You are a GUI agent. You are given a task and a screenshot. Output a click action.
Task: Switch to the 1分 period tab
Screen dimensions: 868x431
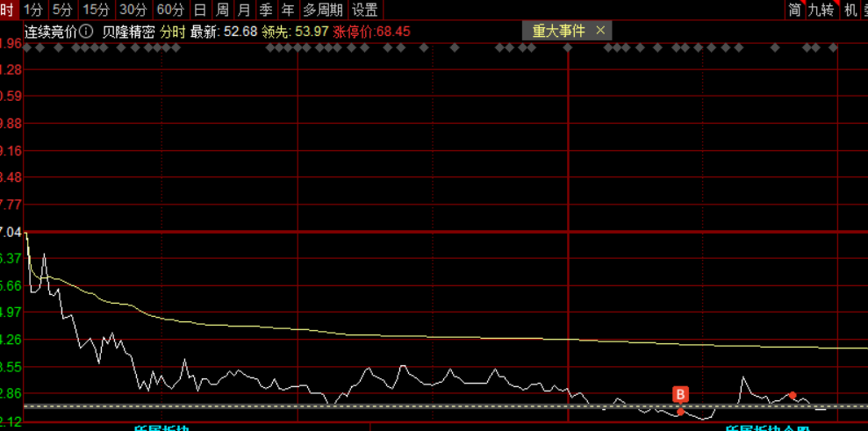[x=33, y=10]
